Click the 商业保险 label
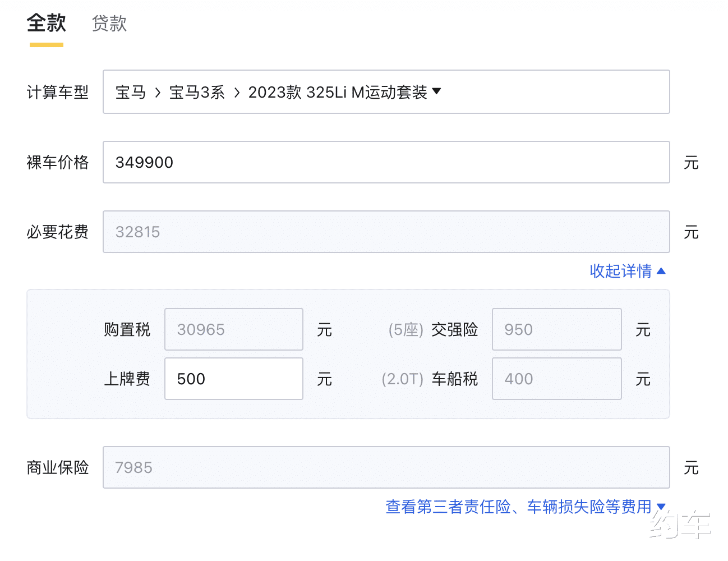This screenshot has height=561, width=728. pos(58,467)
